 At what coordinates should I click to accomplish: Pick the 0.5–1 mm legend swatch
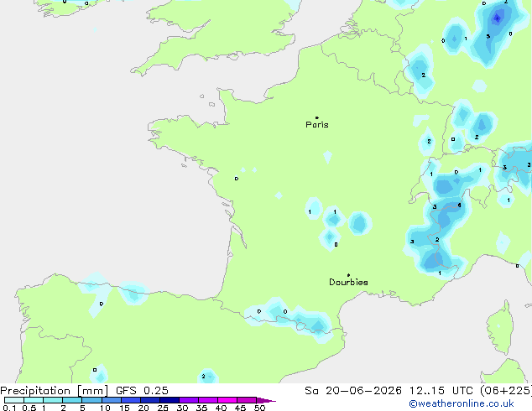(x=34, y=400)
